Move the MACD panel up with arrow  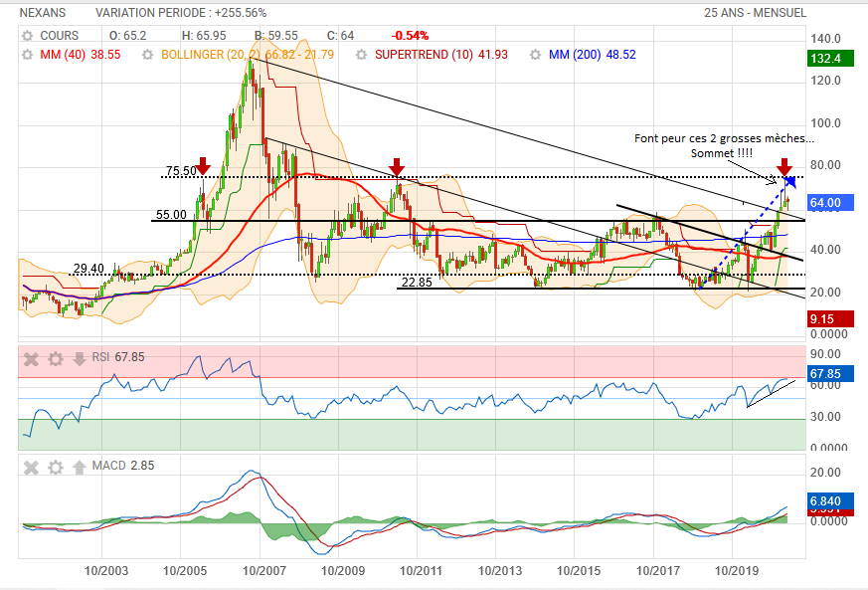[x=80, y=468]
